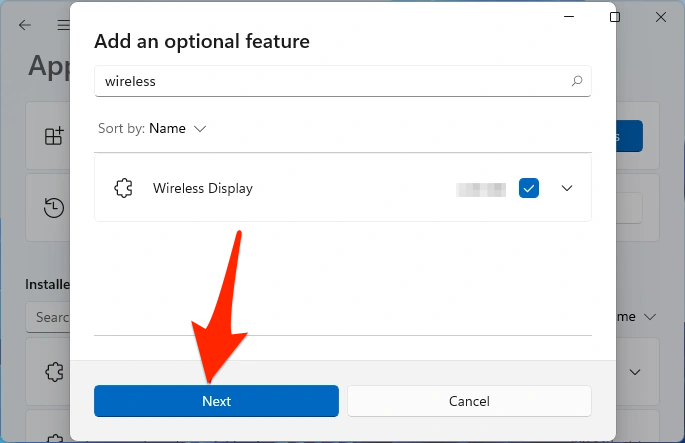Click the "wireless" search input field
685x443 pixels.
click(x=330, y=81)
